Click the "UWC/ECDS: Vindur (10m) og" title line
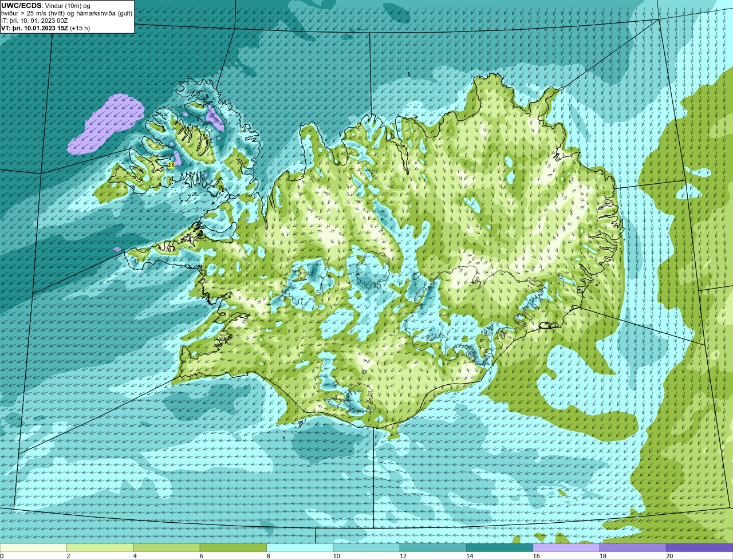This screenshot has height=560, width=733. pos(46,6)
